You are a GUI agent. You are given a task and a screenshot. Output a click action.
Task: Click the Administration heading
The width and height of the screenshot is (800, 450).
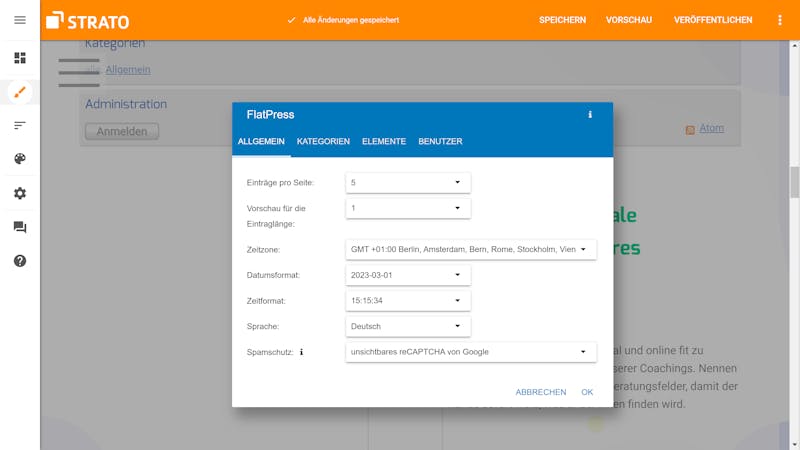126,104
